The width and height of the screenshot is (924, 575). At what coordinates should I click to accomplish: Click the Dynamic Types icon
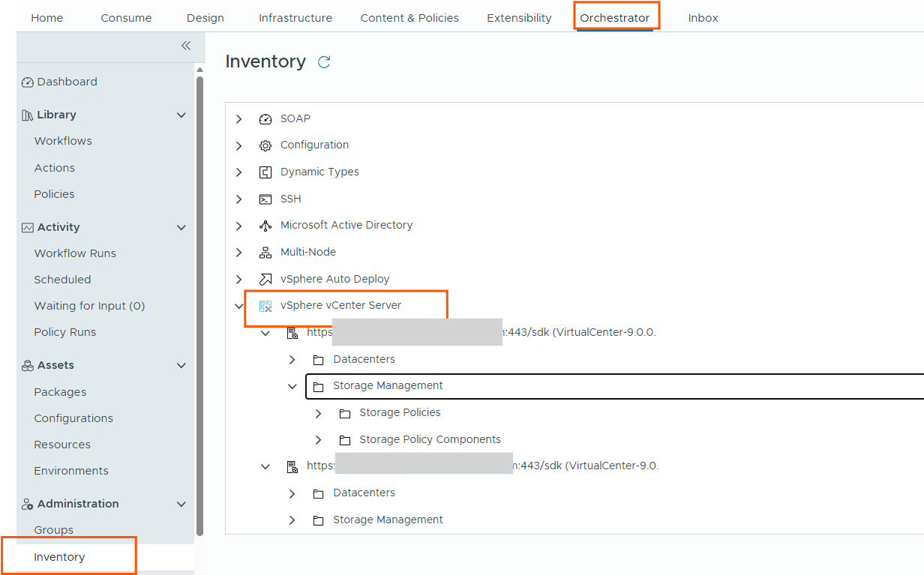click(265, 172)
